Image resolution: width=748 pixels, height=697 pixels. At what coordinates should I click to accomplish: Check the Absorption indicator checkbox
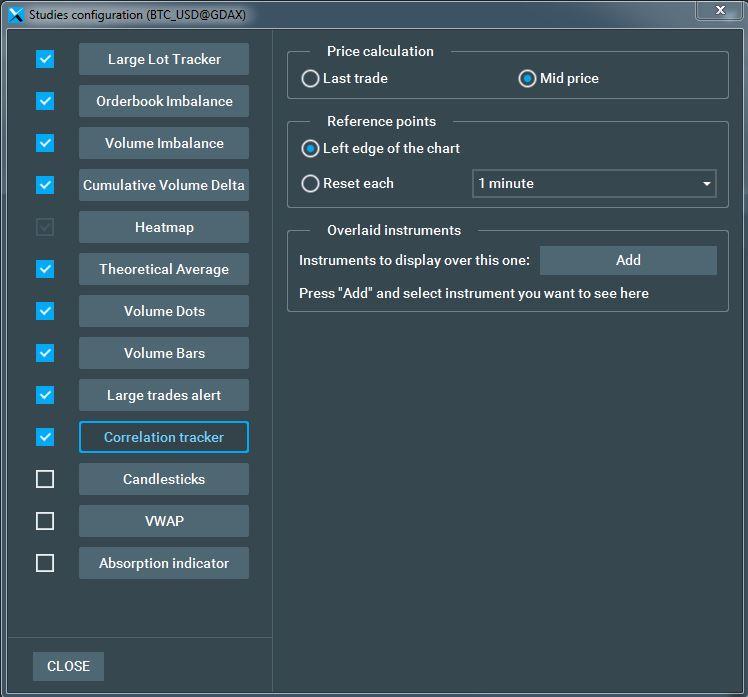click(x=45, y=563)
